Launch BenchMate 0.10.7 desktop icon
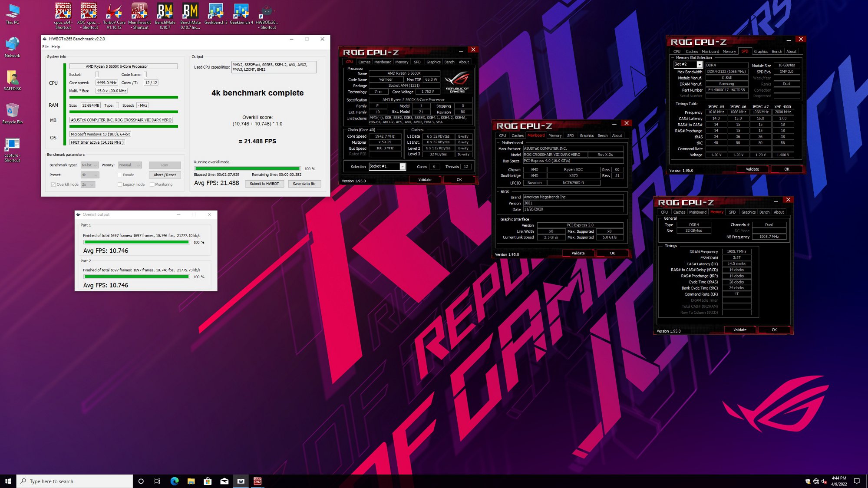This screenshot has width=868, height=488. (165, 16)
